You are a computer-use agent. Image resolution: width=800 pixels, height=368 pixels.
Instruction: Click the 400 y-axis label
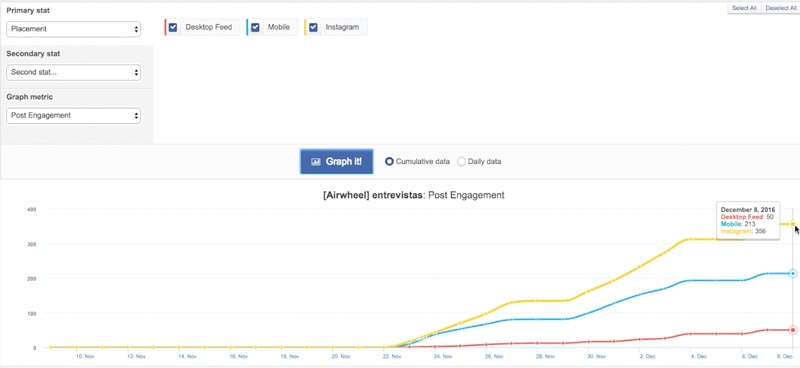pos(32,209)
